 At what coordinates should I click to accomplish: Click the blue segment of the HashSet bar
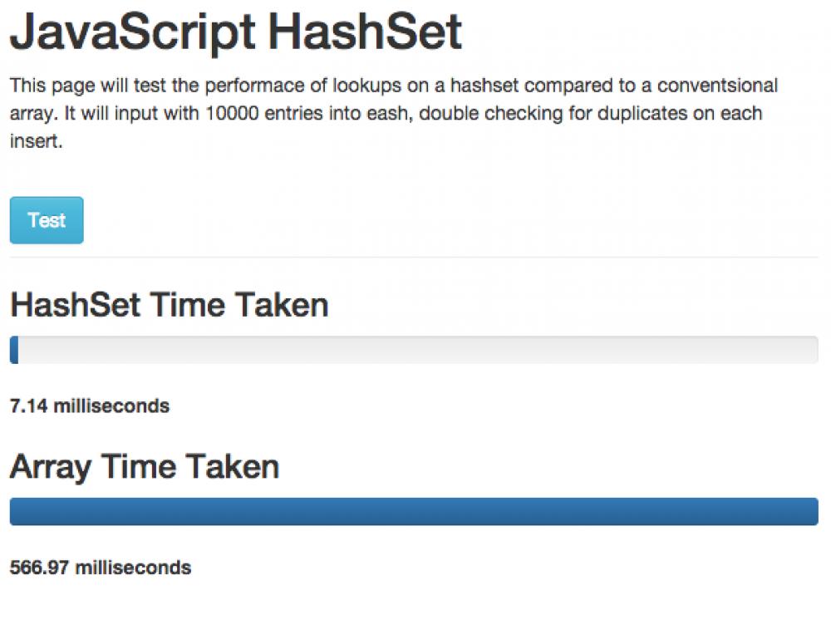click(12, 349)
